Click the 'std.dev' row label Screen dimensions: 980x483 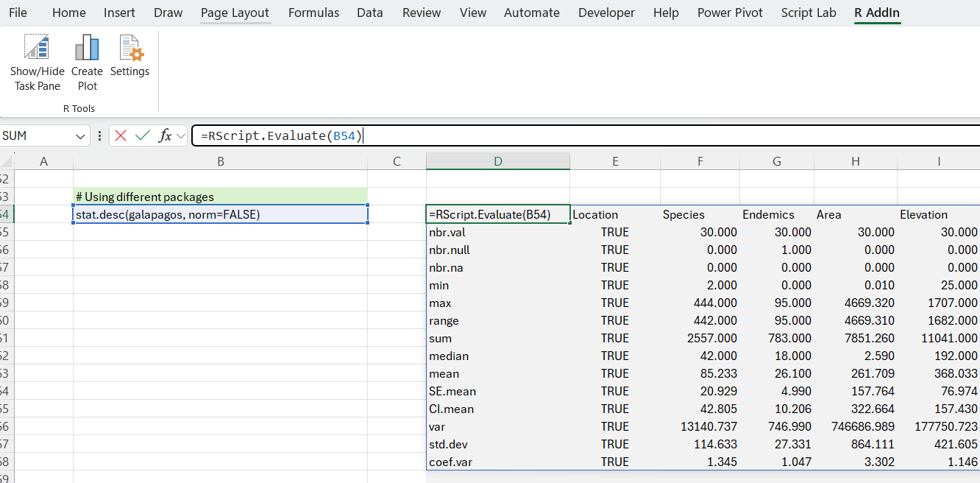[x=498, y=444]
